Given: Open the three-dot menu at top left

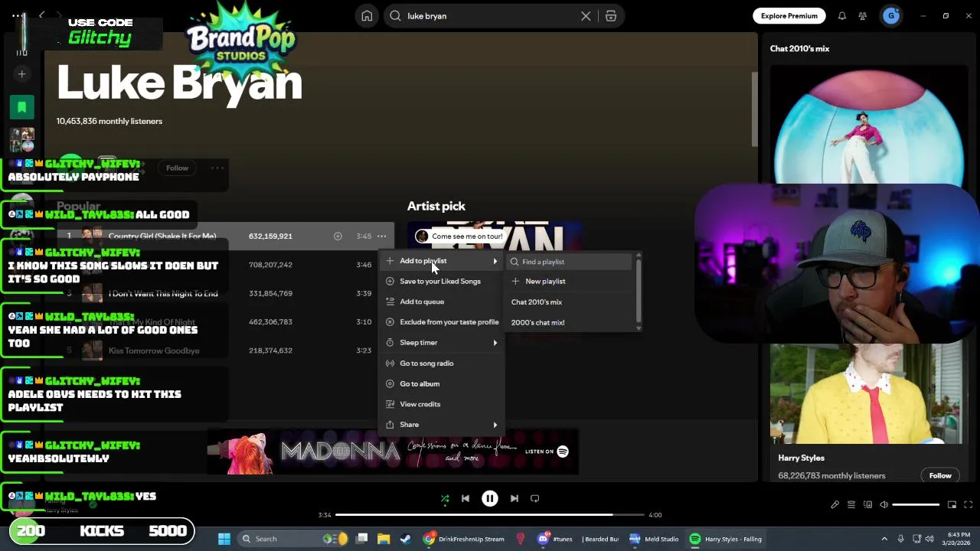Looking at the screenshot, I should tap(18, 16).
